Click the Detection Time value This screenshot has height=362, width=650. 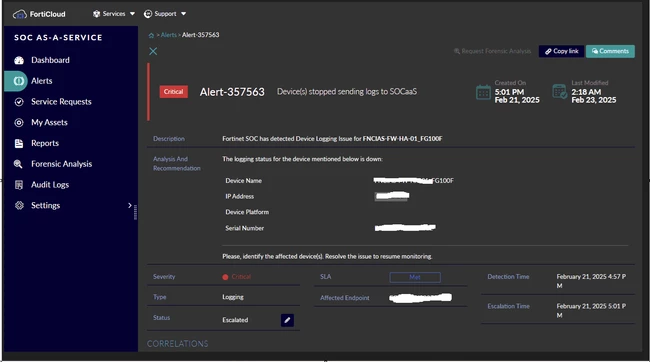point(592,281)
